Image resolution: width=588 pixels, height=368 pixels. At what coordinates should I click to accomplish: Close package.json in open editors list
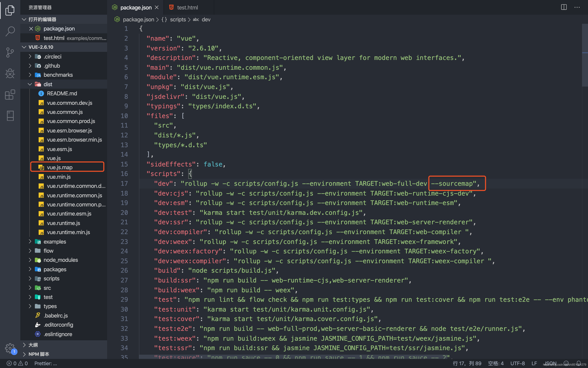click(x=31, y=29)
